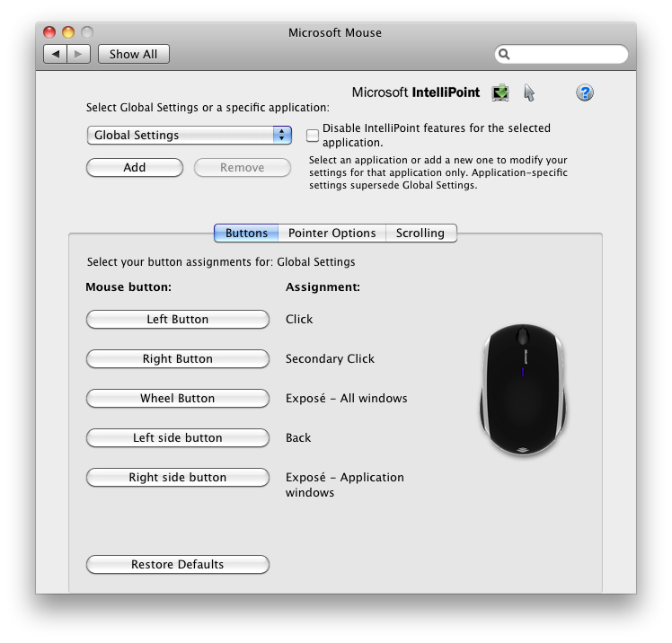Click the Right side button assignment
The height and width of the screenshot is (643, 672).
click(177, 477)
